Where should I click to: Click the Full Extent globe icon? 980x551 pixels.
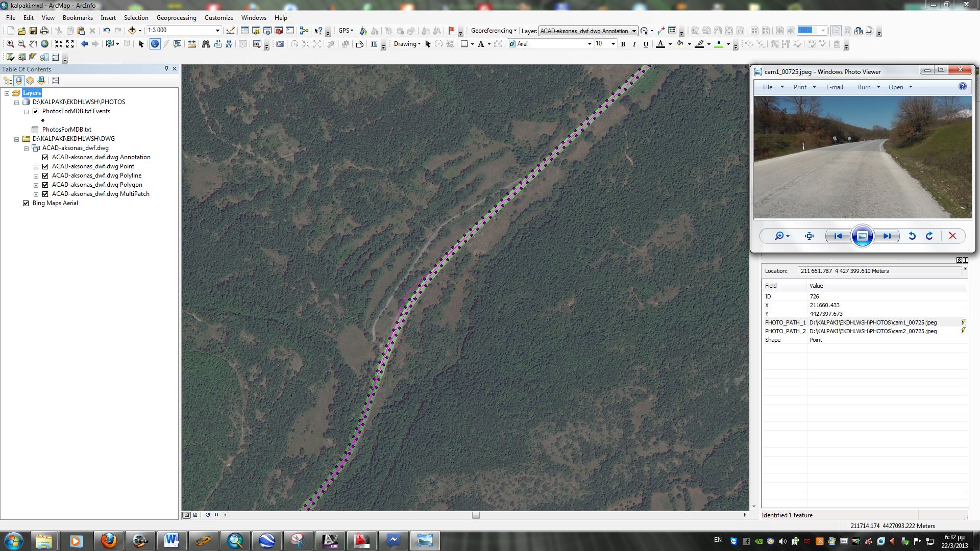click(x=45, y=44)
